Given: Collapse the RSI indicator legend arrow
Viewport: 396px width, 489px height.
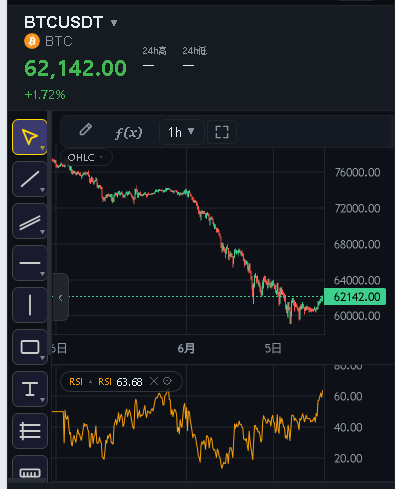Looking at the screenshot, I should (90, 382).
